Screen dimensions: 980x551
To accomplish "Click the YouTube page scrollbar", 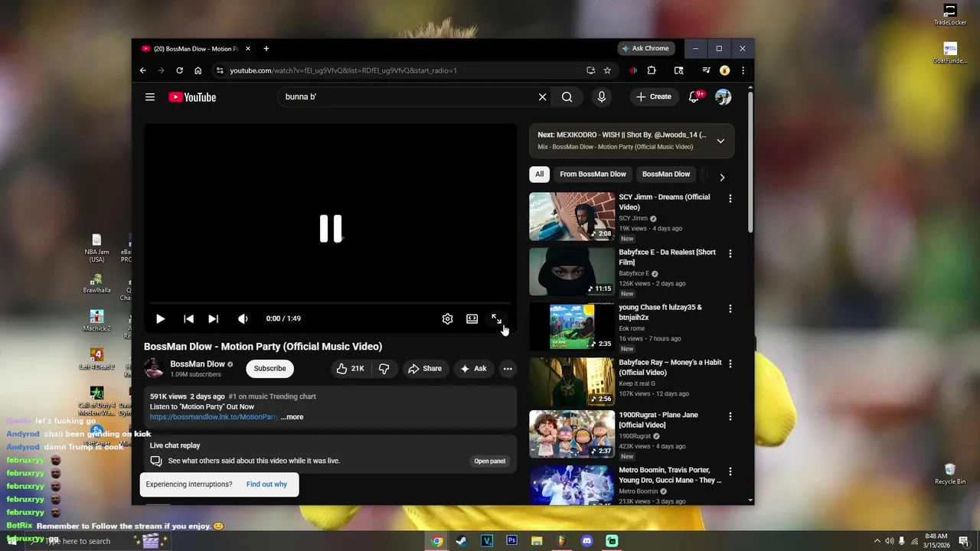I will pyautogui.click(x=750, y=163).
